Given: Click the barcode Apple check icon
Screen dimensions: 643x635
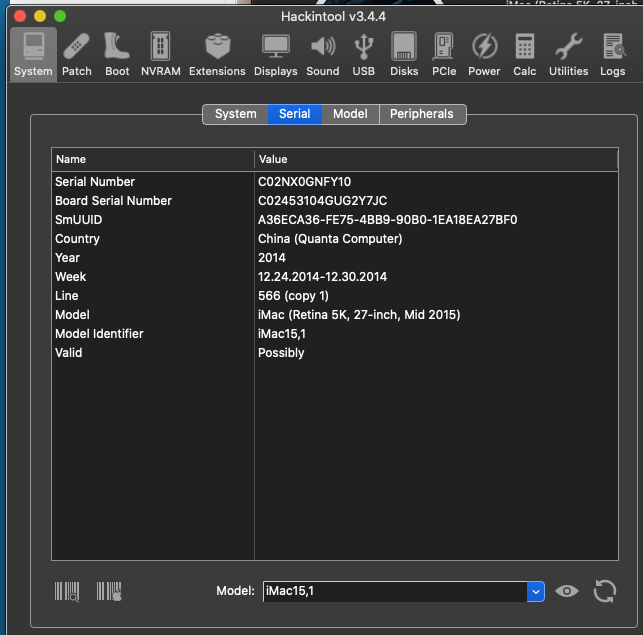Looking at the screenshot, I should click(x=109, y=592).
